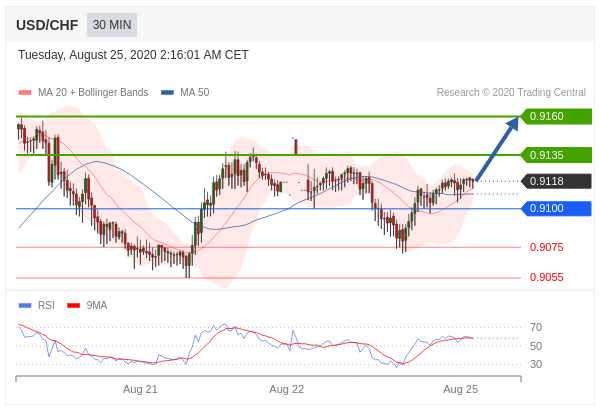The image size is (602, 411).
Task: Click the RSI 30 axis value
Action: [x=536, y=364]
